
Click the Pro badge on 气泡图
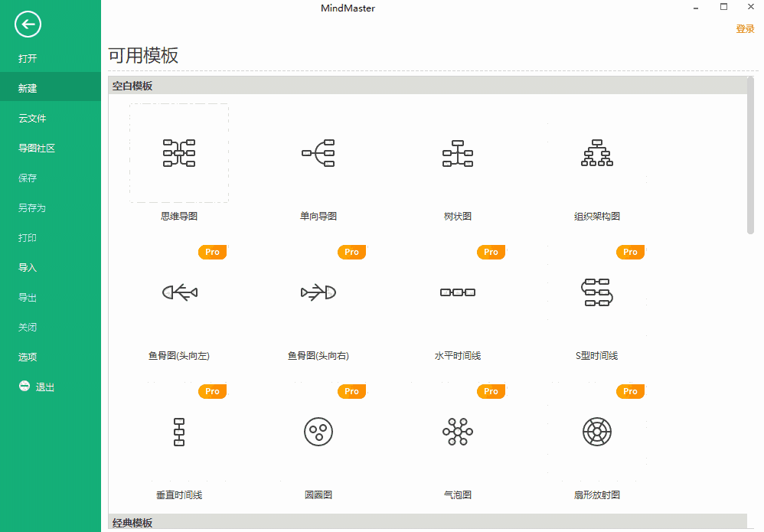[x=491, y=391]
